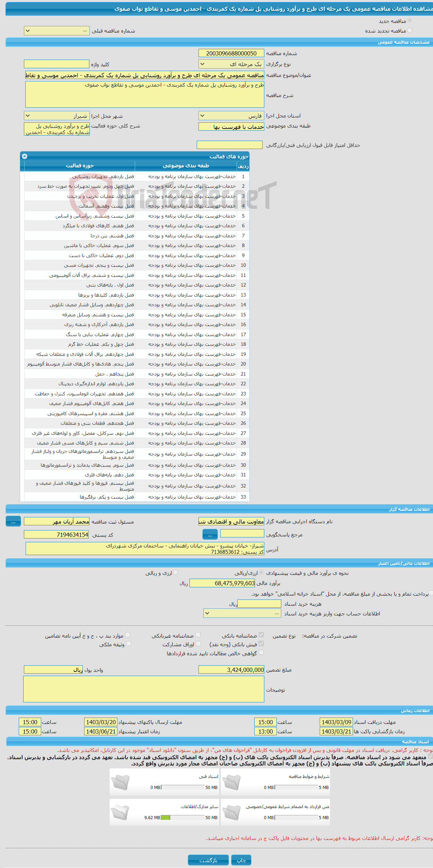Open the شماره مناقصه قبلی dropdown
Screen dimensions: 433x868
57,31
